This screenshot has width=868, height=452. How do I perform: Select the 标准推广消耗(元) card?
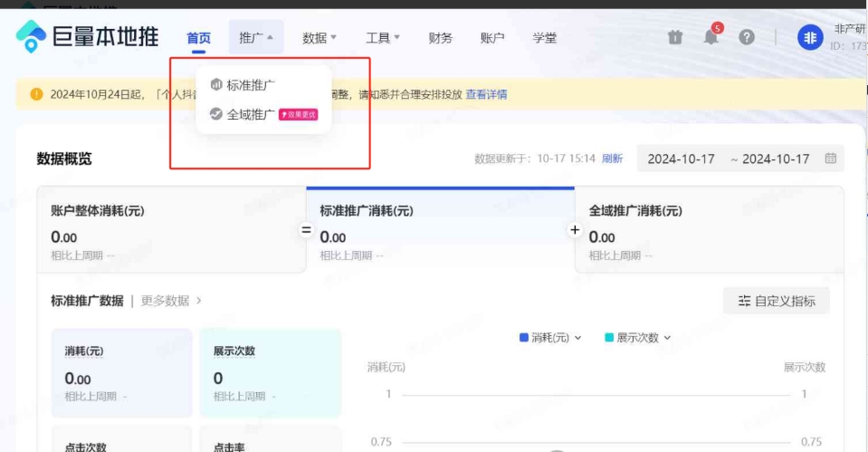440,230
